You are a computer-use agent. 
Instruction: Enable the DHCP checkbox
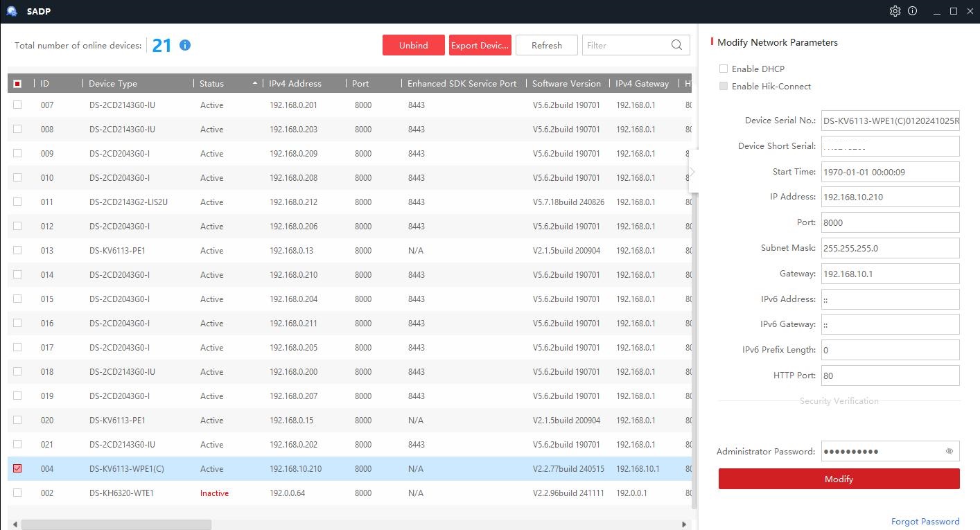724,69
